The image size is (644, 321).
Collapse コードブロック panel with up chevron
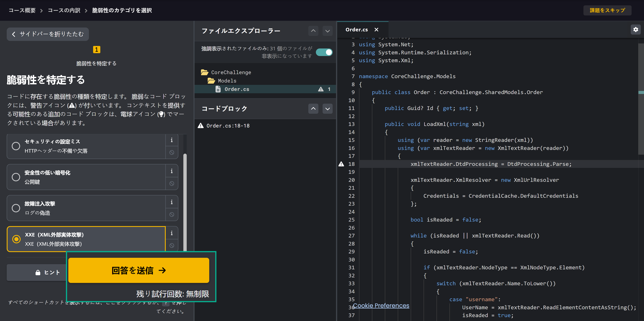[x=313, y=109]
